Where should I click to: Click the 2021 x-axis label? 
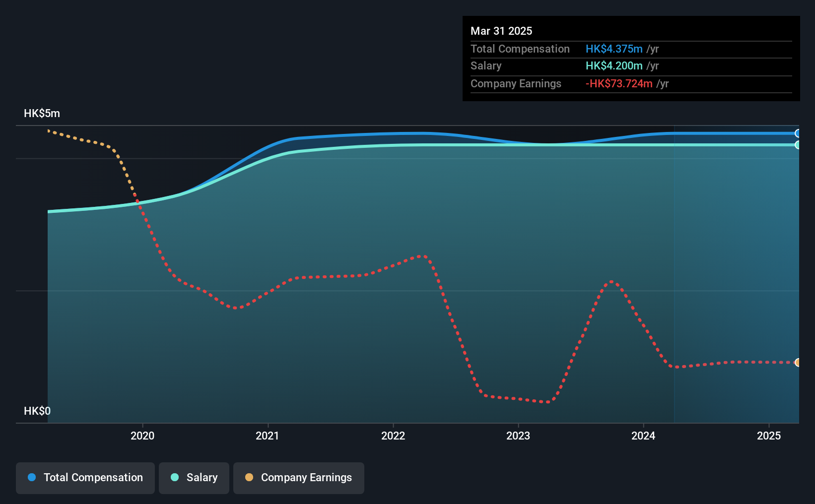coord(268,436)
